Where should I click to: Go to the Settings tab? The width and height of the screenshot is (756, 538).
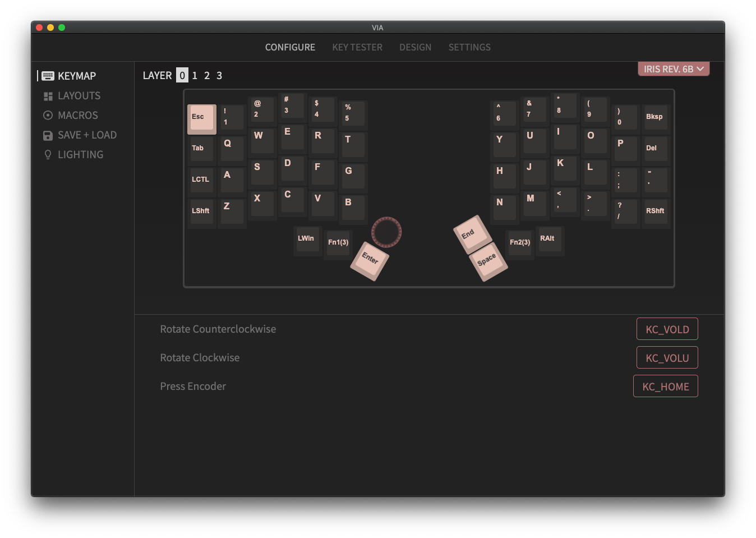pos(469,48)
